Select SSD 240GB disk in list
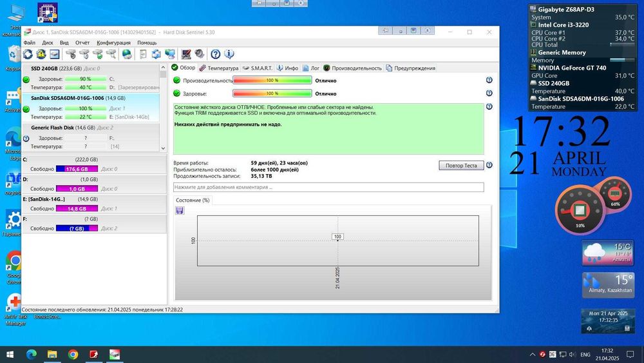This screenshot has height=363, width=644. (x=90, y=78)
